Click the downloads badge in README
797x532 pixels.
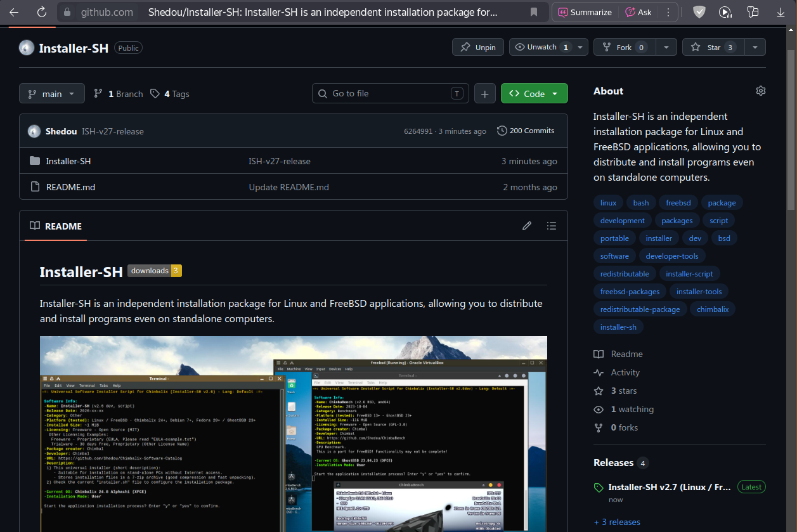(x=155, y=271)
